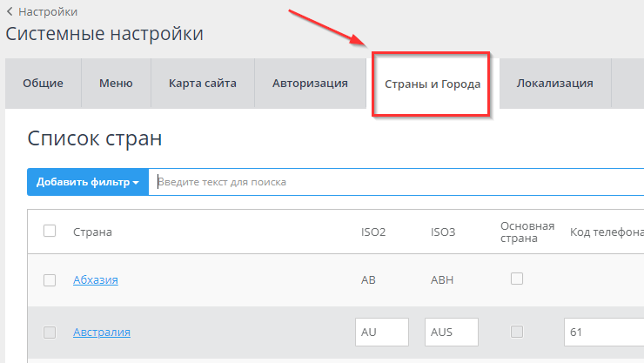Switch to the Локализация tab
Screen dimensions: 644x363
pyautogui.click(x=554, y=84)
